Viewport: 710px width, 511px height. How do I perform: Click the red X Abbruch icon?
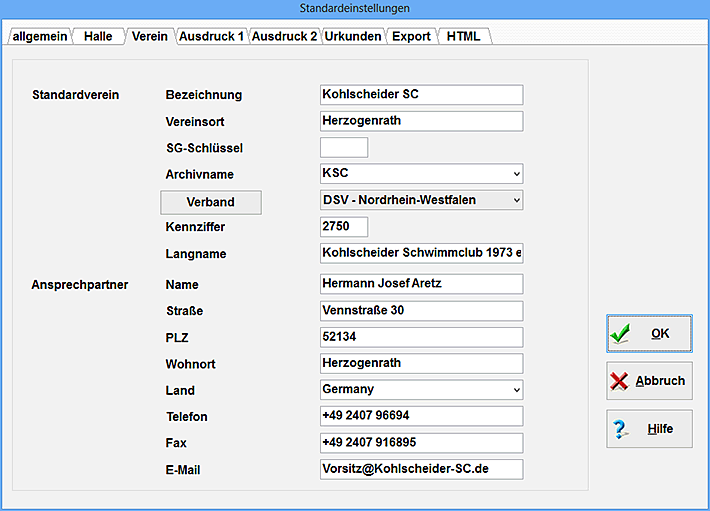(x=621, y=381)
